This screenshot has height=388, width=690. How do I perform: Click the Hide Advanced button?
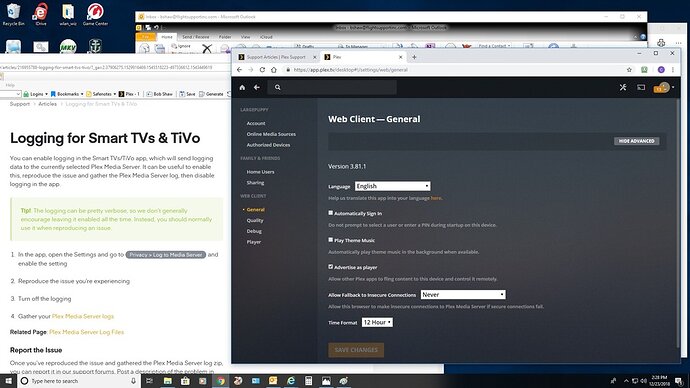pos(636,141)
